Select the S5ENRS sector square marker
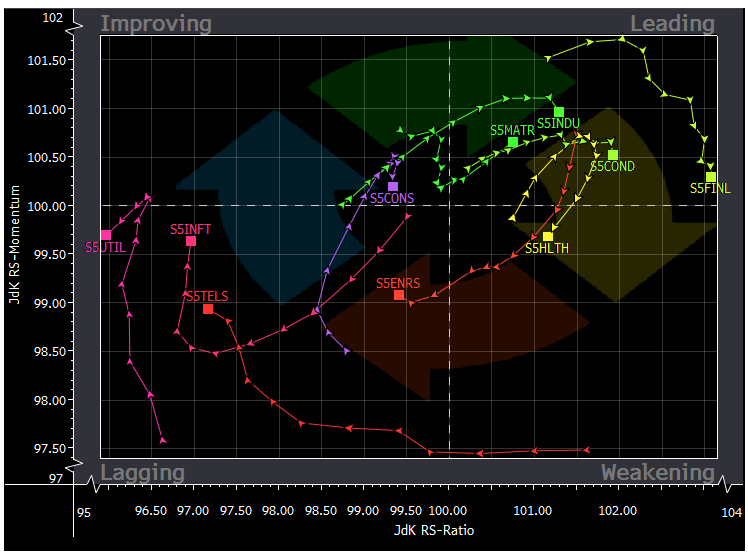This screenshot has width=748, height=560. click(x=399, y=295)
